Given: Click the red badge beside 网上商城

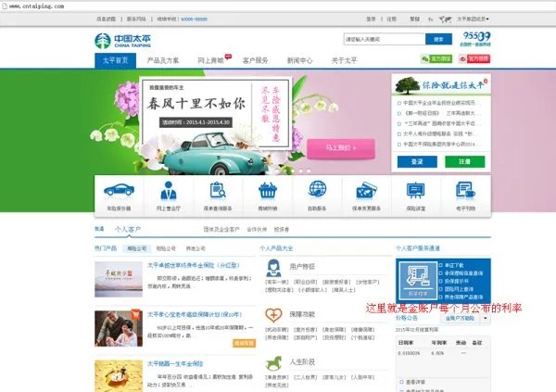Looking at the screenshot, I should click(x=228, y=56).
